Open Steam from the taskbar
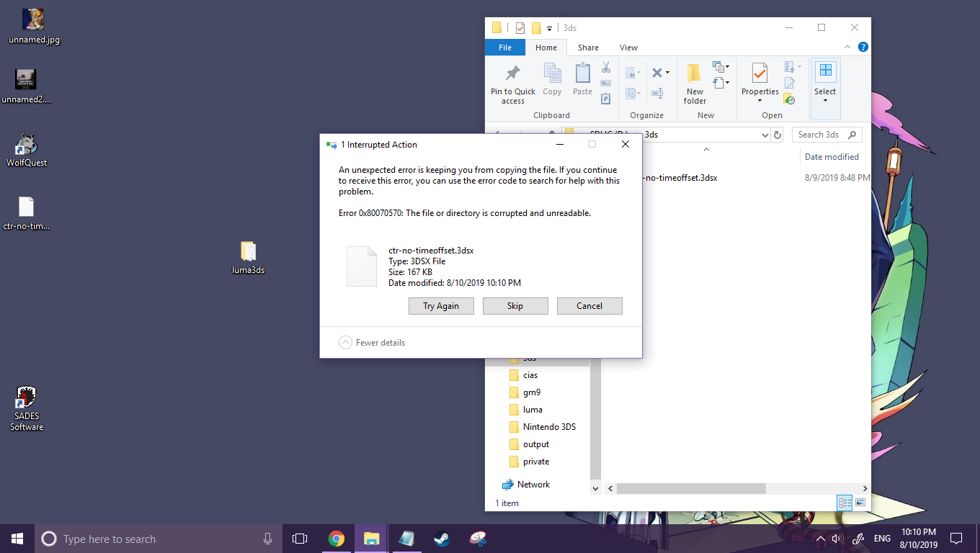This screenshot has height=553, width=980. tap(442, 539)
